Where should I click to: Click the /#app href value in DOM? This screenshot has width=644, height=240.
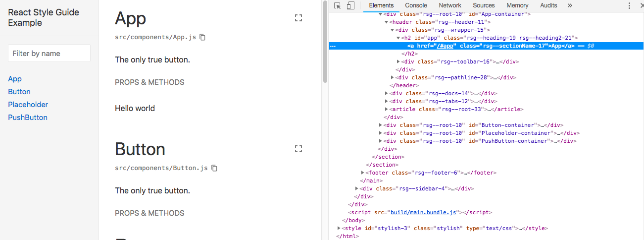point(445,46)
